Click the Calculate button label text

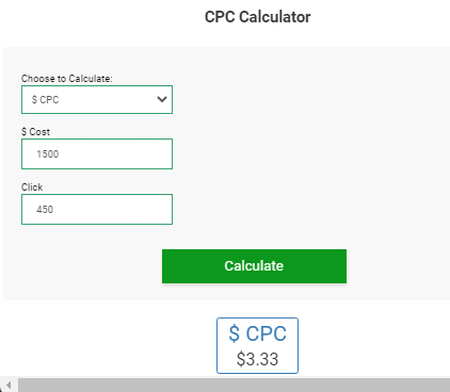coord(254,266)
